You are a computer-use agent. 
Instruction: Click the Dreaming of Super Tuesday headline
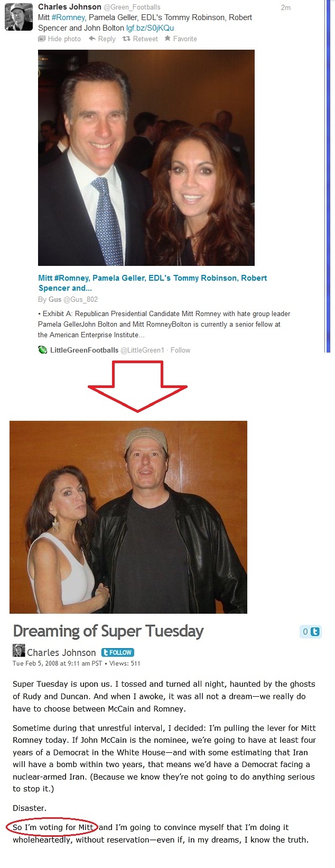tap(108, 631)
